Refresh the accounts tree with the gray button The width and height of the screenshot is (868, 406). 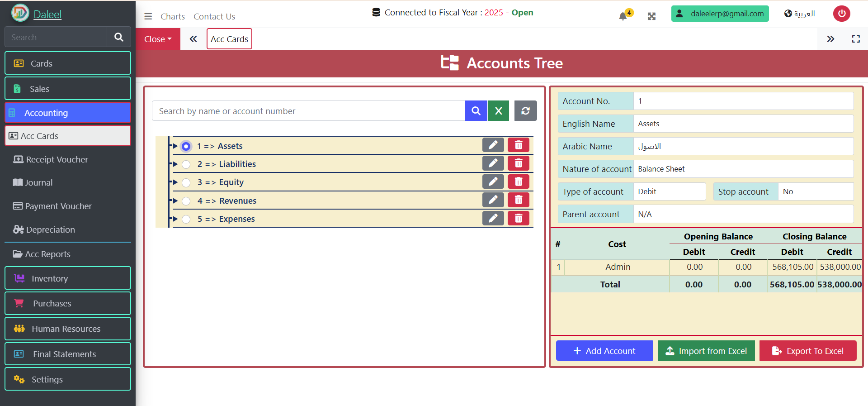coord(525,111)
